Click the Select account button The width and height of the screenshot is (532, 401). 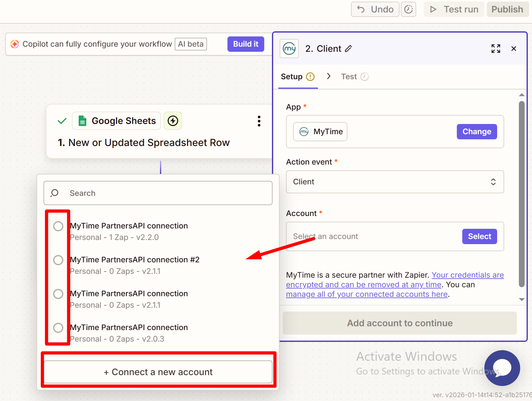(479, 236)
